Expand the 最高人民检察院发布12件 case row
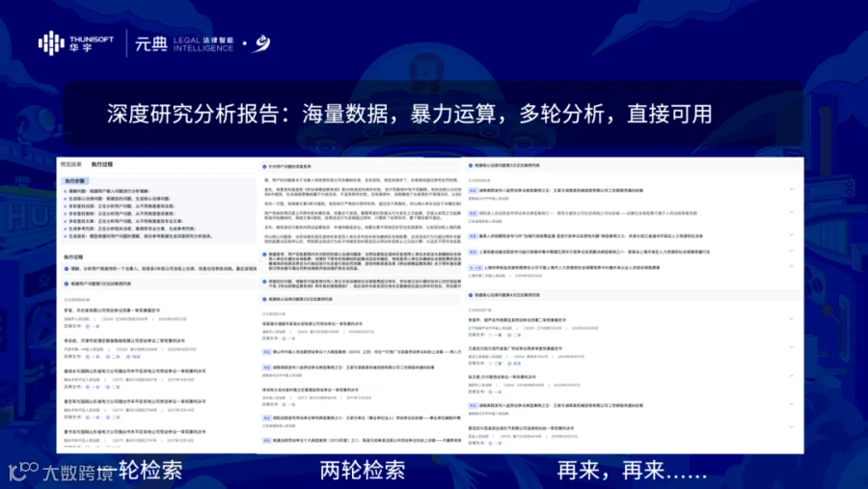Image resolution: width=868 pixels, height=489 pixels. click(x=792, y=234)
